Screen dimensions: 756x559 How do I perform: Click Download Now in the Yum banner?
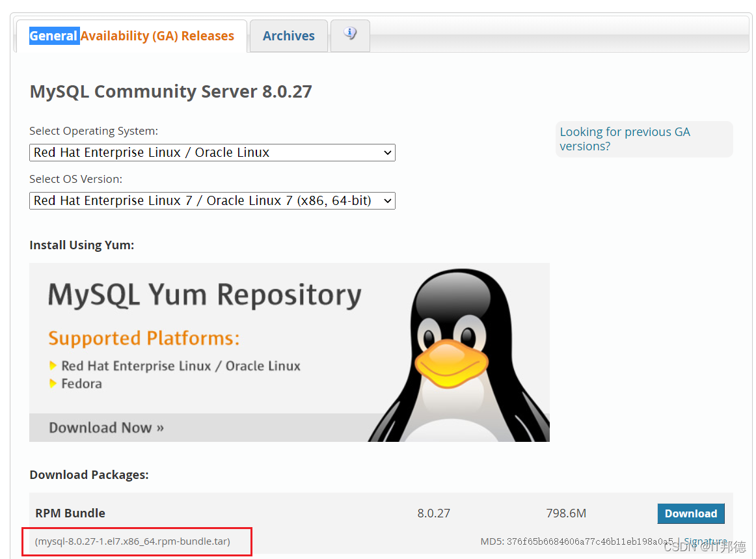pos(106,428)
